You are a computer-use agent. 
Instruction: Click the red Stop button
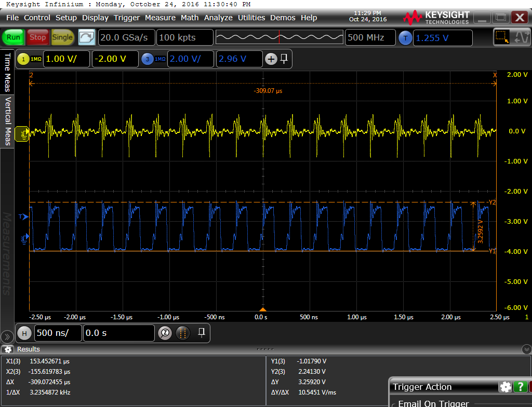click(37, 37)
